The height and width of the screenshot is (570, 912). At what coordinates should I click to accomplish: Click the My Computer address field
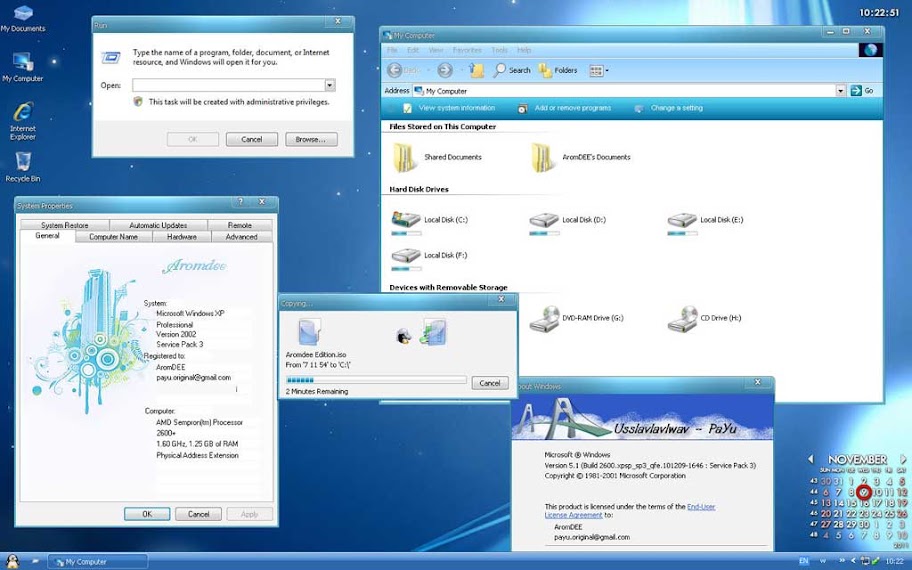[x=624, y=91]
